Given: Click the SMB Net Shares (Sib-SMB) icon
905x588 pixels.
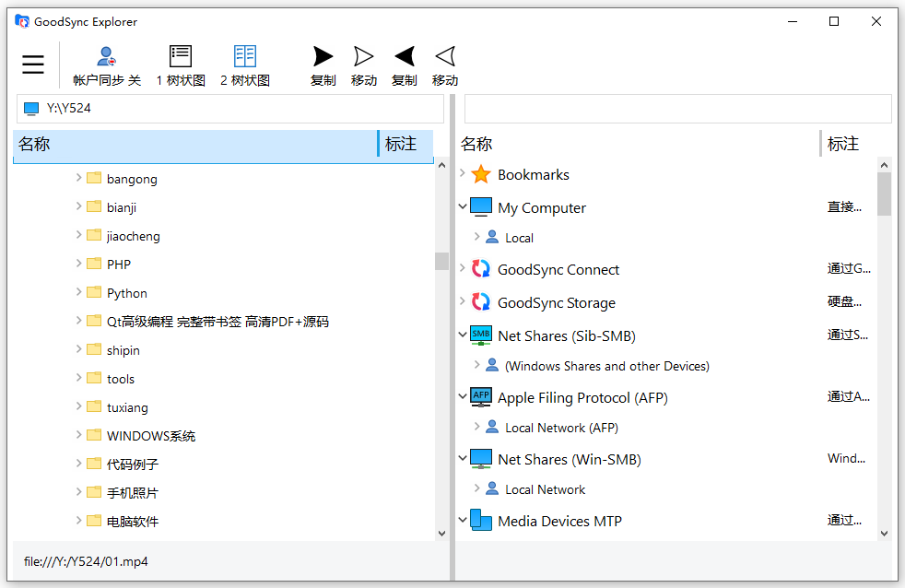Looking at the screenshot, I should 481,335.
